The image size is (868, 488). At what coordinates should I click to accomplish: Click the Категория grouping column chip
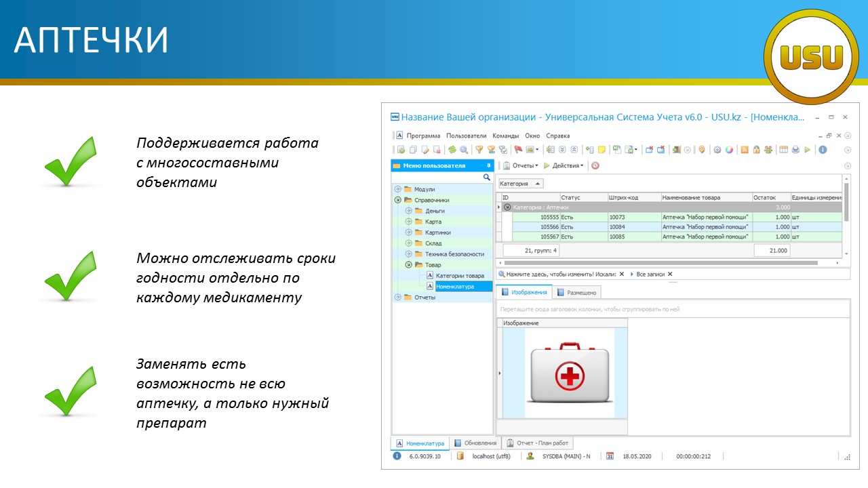(521, 184)
